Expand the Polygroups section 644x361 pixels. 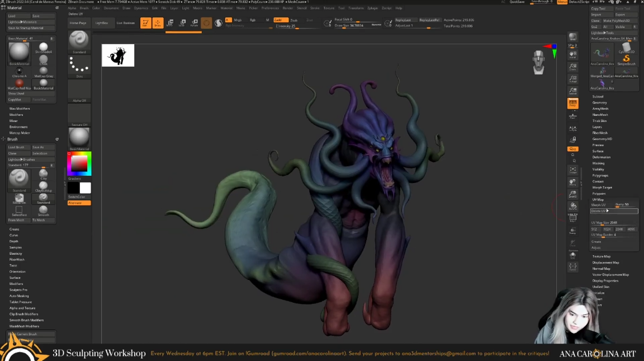pos(600,175)
